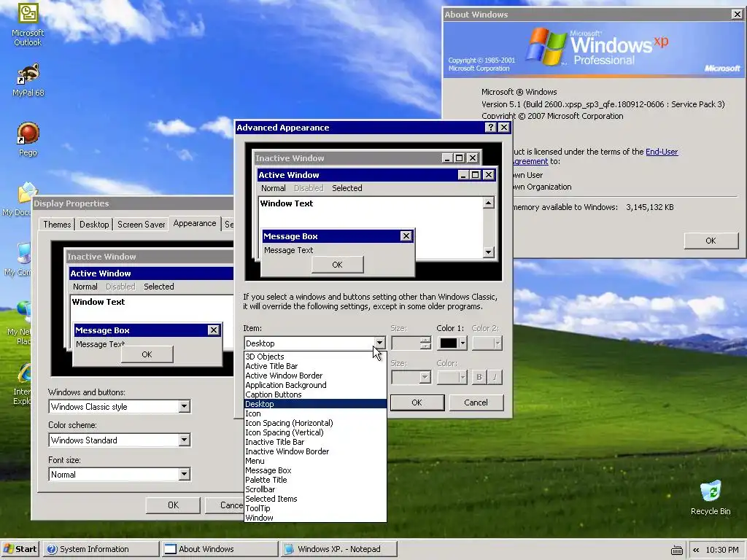
Task: Click the Start button
Action: click(x=20, y=549)
